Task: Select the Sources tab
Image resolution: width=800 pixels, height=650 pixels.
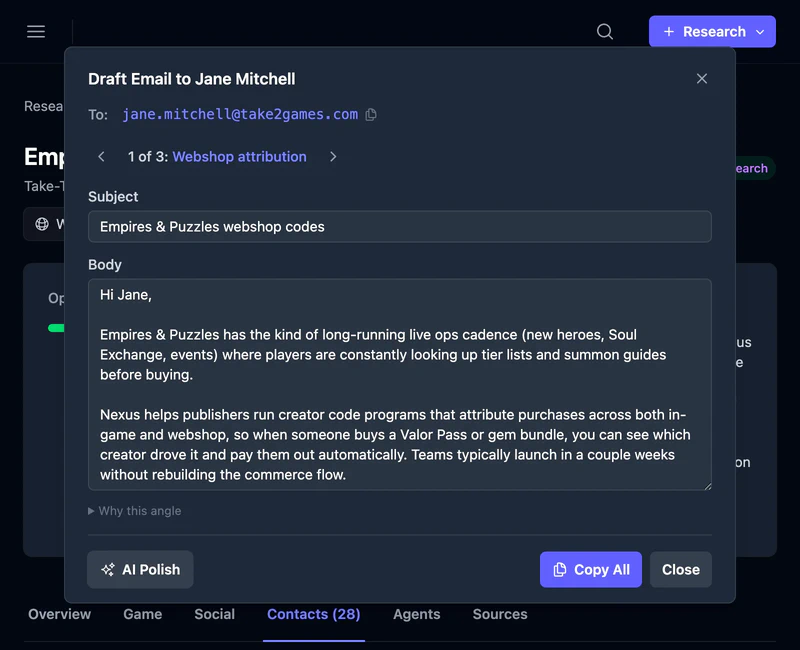Action: coord(500,614)
